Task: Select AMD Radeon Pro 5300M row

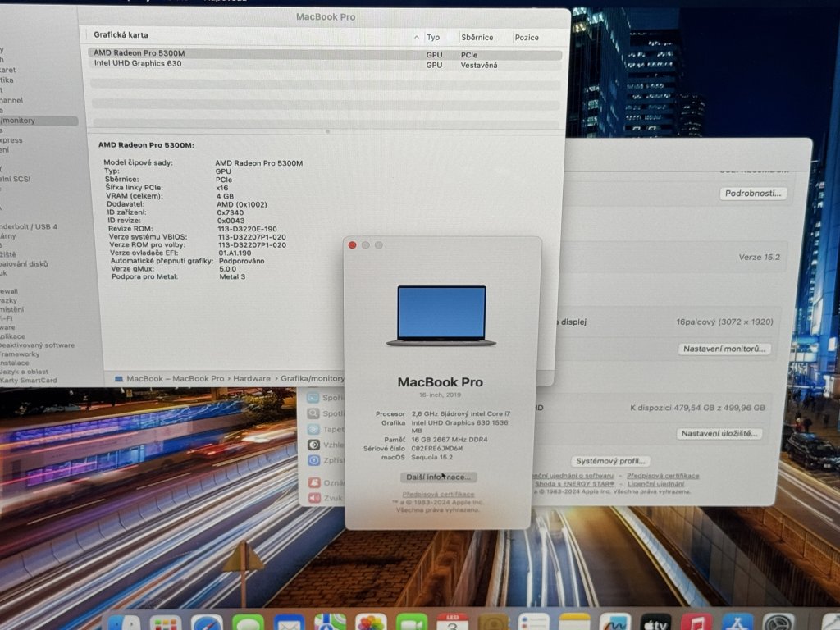Action: 325,53
